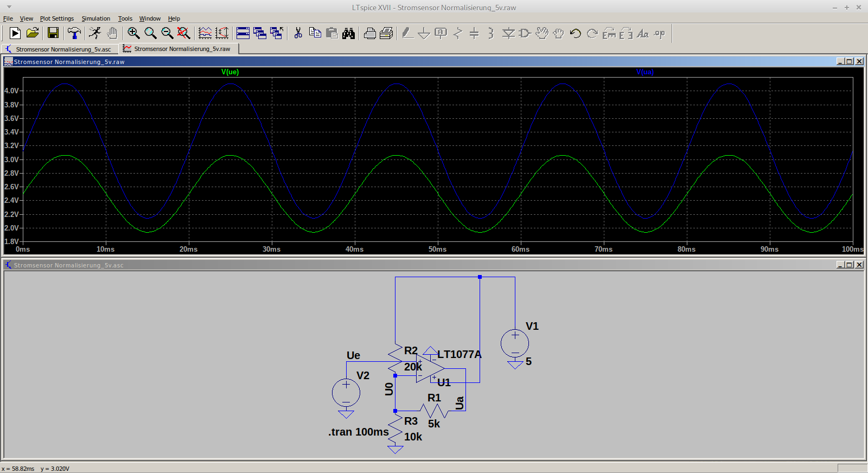
Task: Click the Halt simulation hand icon
Action: click(x=112, y=34)
